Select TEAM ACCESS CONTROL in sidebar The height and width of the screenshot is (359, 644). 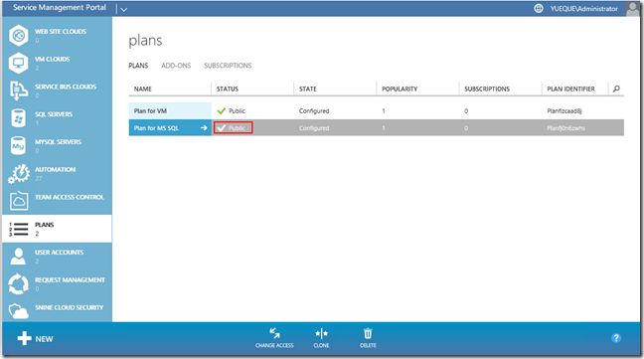pyautogui.click(x=70, y=197)
